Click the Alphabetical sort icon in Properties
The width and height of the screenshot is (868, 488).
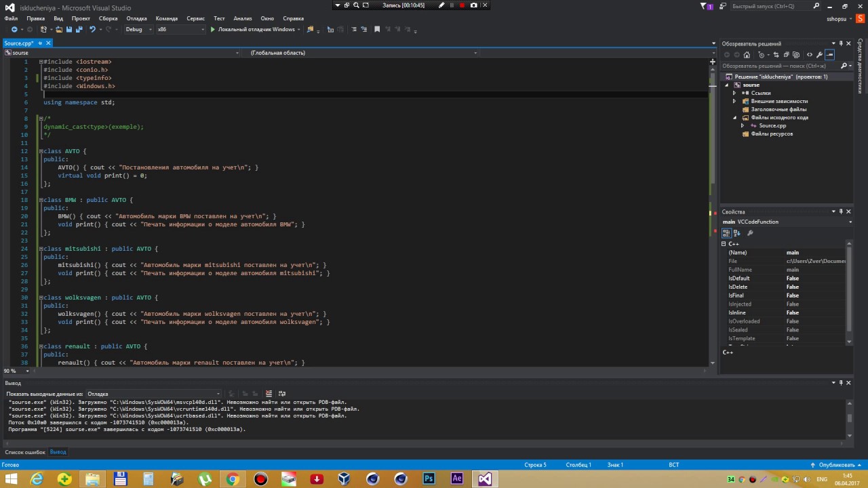click(737, 233)
